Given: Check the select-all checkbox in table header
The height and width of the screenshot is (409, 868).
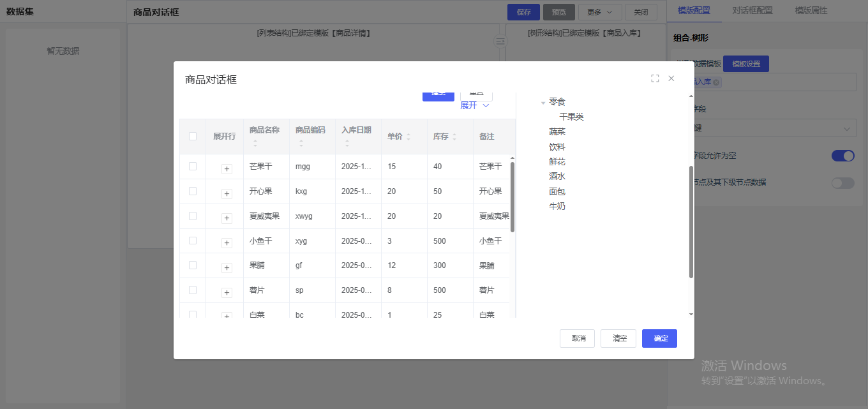Looking at the screenshot, I should pyautogui.click(x=193, y=136).
